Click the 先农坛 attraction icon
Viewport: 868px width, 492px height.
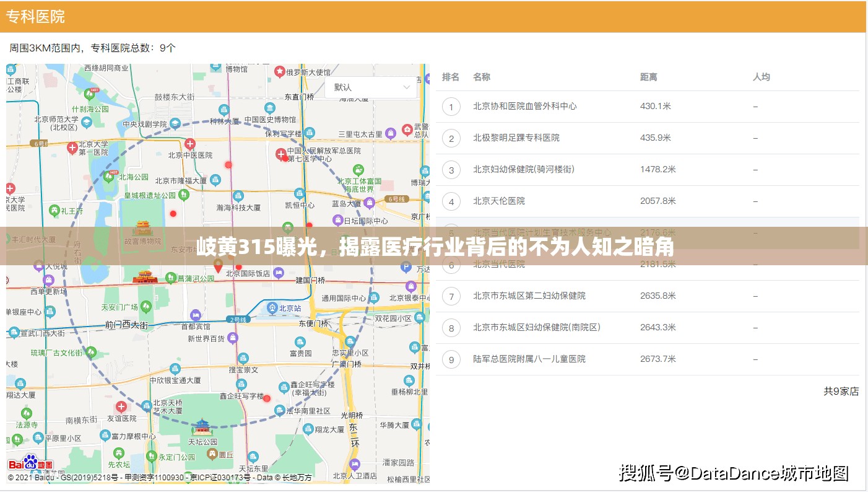point(118,454)
